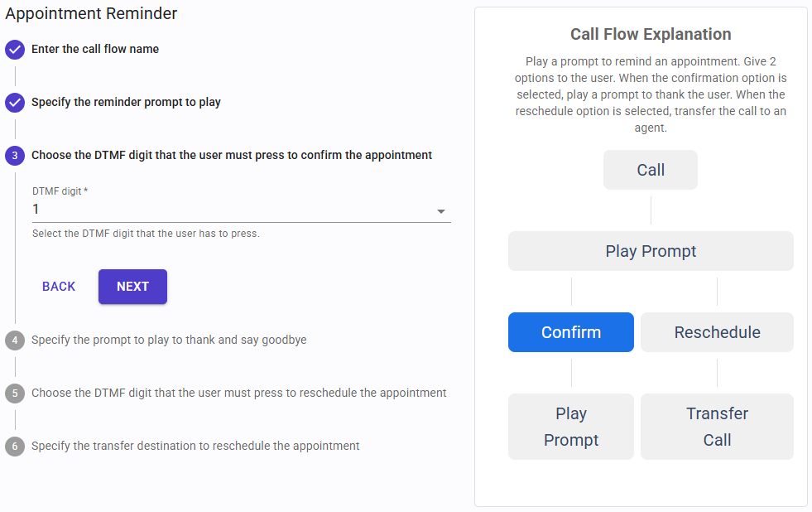This screenshot has width=812, height=512.
Task: Select the reschedule DTMF digit step label
Action: pyautogui.click(x=238, y=394)
